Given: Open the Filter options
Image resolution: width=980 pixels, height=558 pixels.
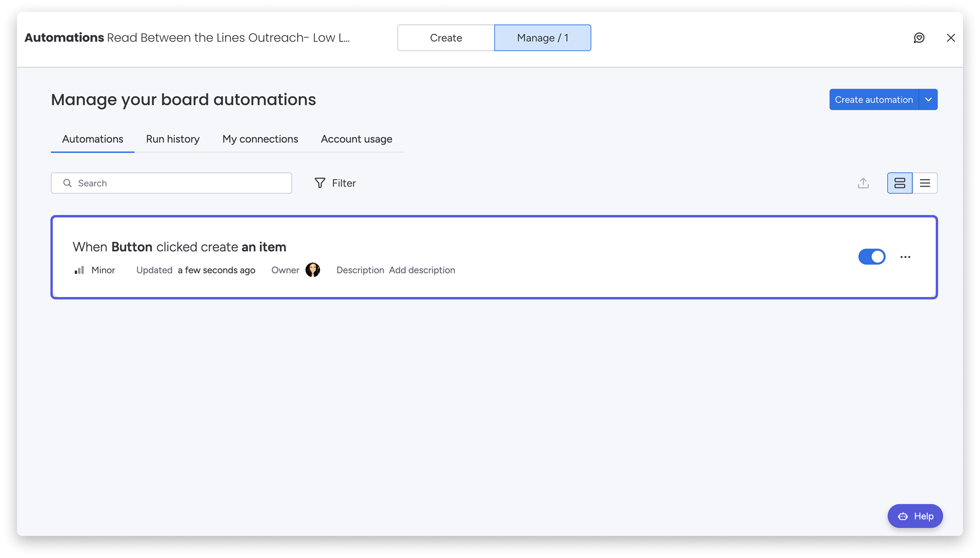Looking at the screenshot, I should (x=334, y=183).
